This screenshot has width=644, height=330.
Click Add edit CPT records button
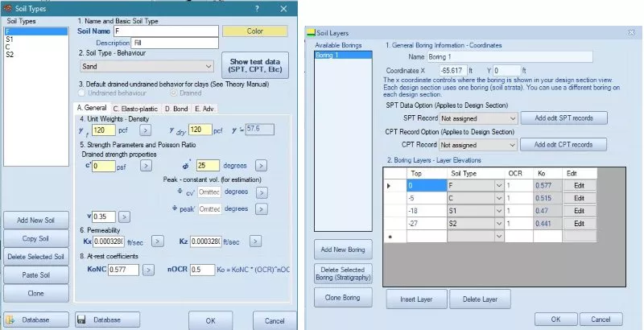(563, 145)
